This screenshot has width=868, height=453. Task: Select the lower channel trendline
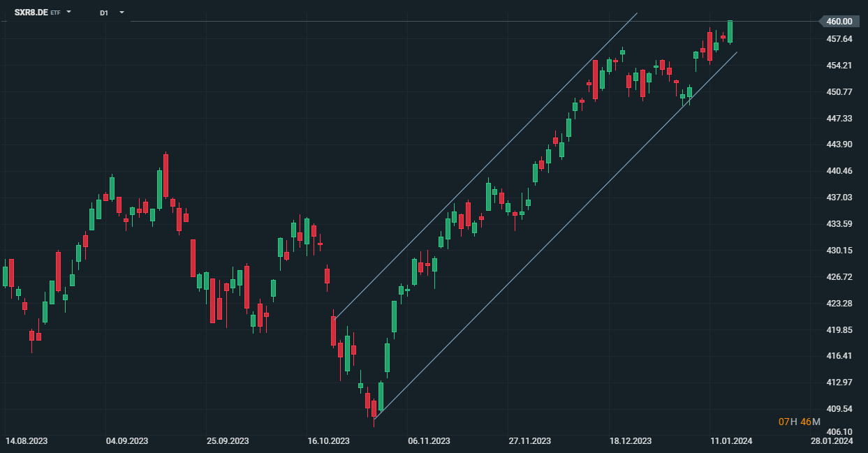(555, 235)
